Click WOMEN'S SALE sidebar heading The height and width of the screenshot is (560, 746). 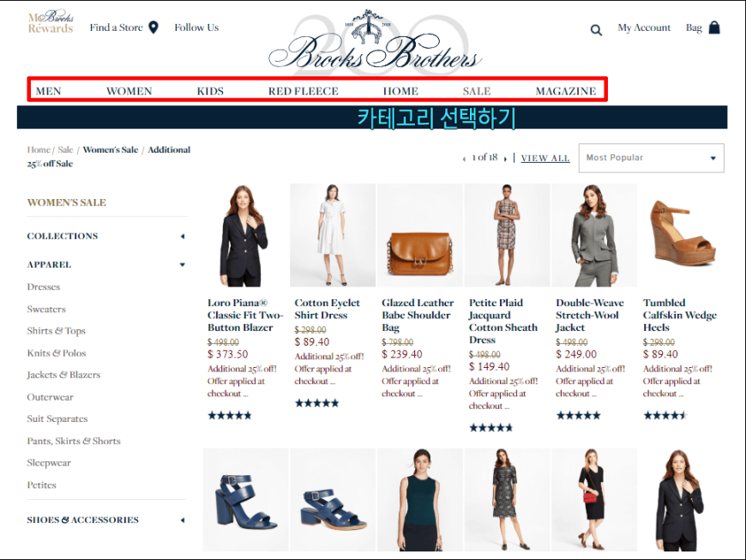click(67, 202)
